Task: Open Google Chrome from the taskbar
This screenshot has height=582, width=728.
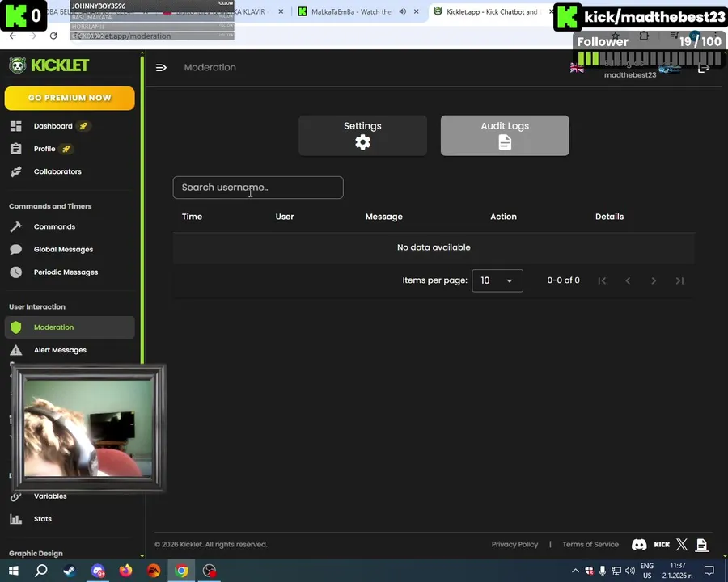Action: 181,571
